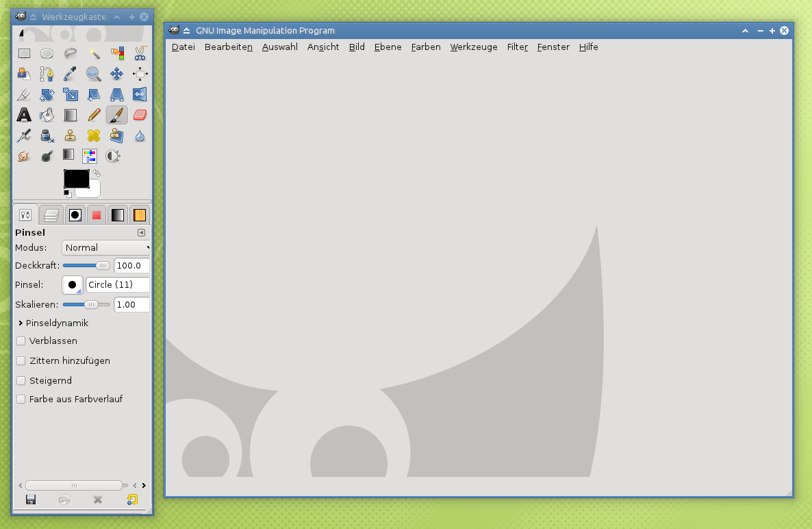
Task: Select the Bucket Fill tool
Action: (x=47, y=115)
